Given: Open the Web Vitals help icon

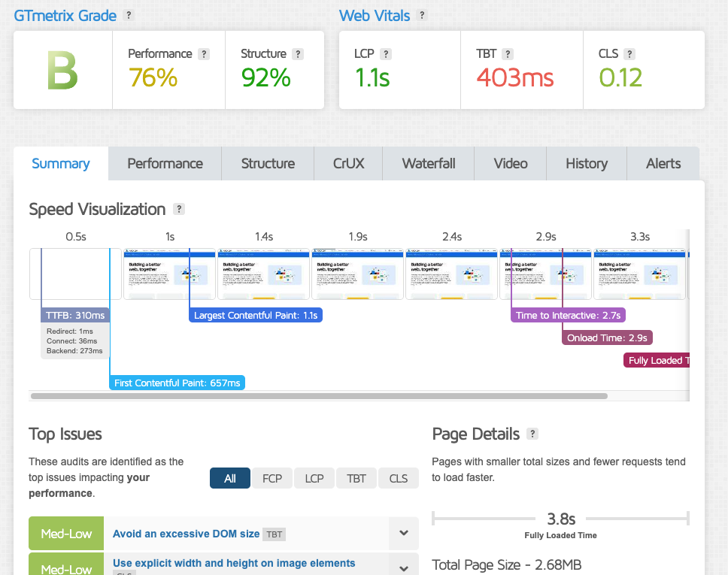Looking at the screenshot, I should point(422,15).
